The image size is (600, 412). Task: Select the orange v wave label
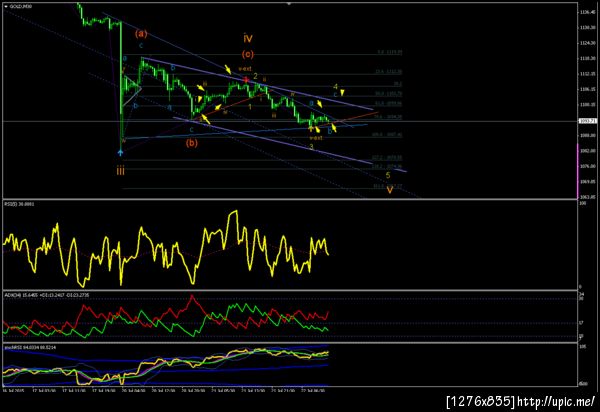(390, 190)
